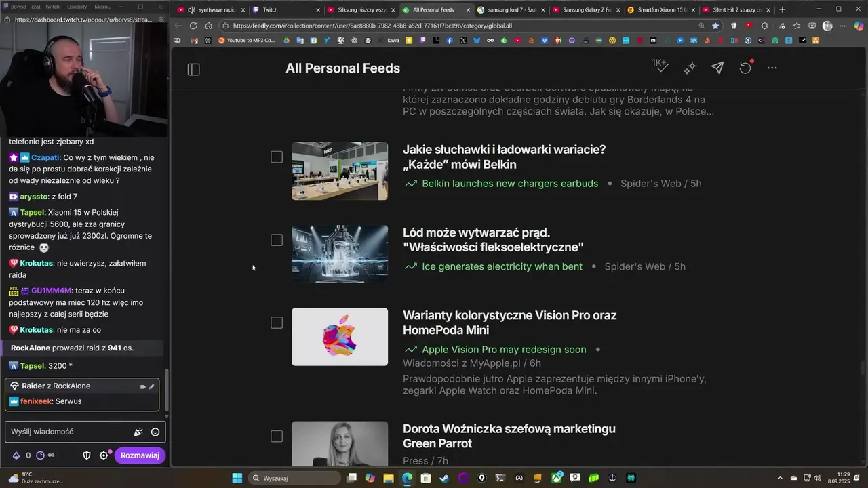
Task: Switch to the Silksong niszczy tab
Action: click(x=360, y=9)
